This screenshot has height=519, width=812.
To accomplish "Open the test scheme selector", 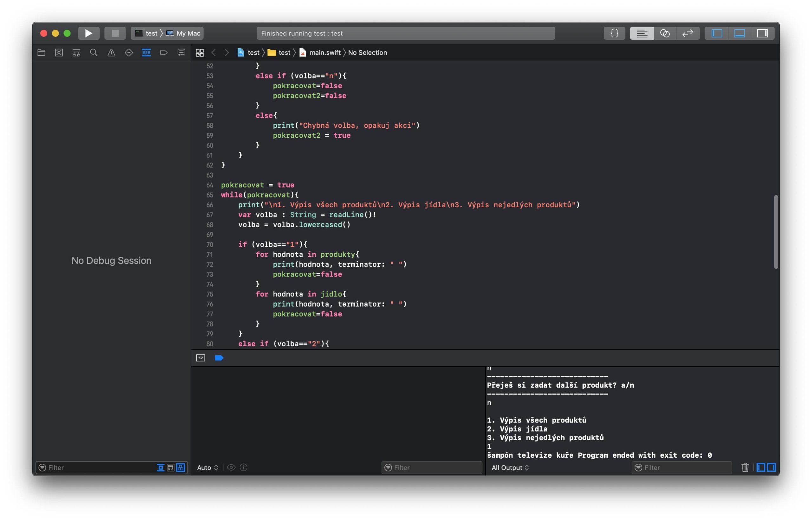I will tap(147, 33).
